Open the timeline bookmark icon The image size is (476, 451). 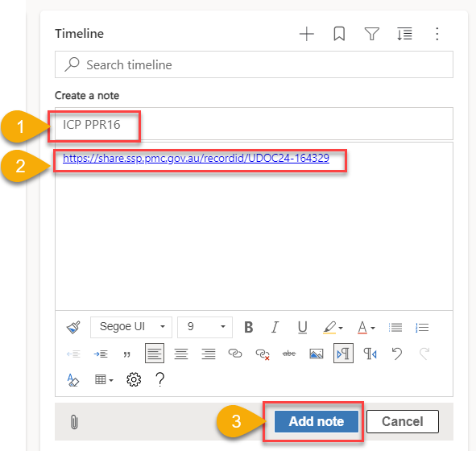pos(339,34)
